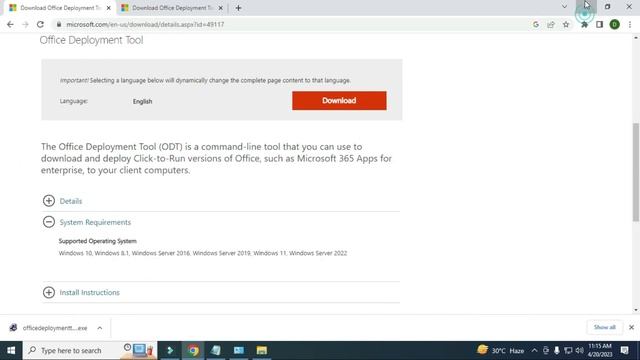The width and height of the screenshot is (640, 360).
Task: Open Windows Start menu
Action: coord(11,350)
